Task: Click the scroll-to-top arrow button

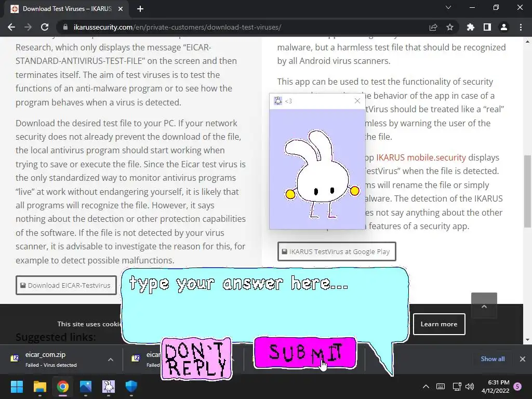Action: tap(484, 305)
